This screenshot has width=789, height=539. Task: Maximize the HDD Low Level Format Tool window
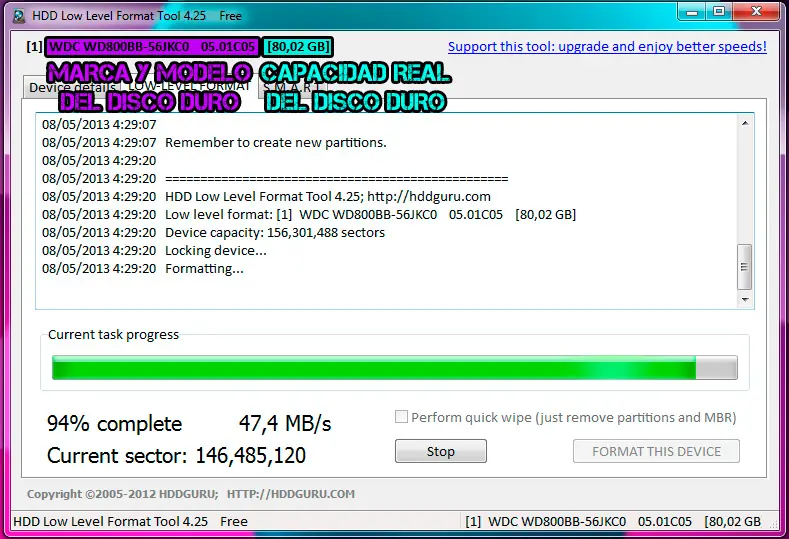719,12
